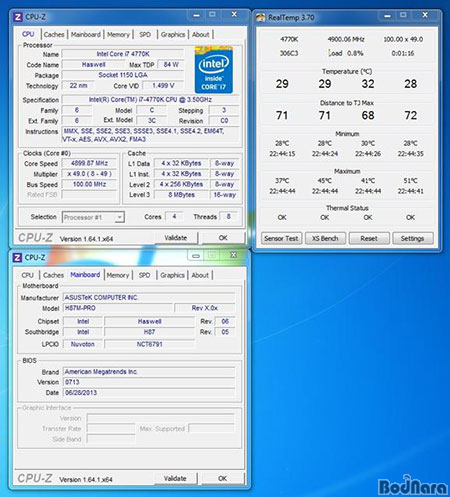Image resolution: width=450 pixels, height=497 pixels.
Task: Click Manufacturer field ASUSTeK COMPUTER INC.
Action: tap(149, 297)
